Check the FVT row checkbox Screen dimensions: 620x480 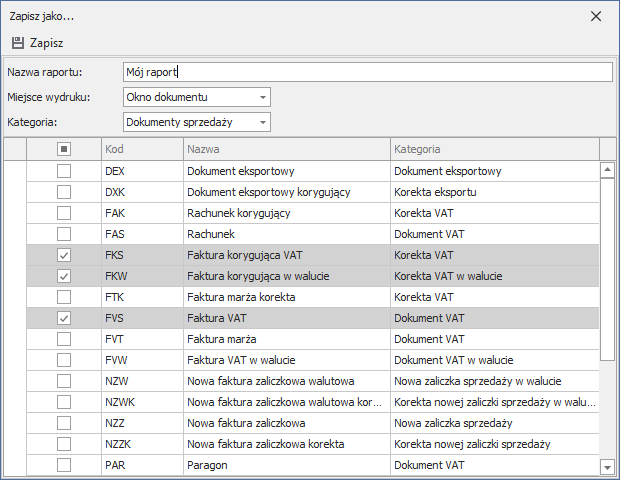point(64,339)
